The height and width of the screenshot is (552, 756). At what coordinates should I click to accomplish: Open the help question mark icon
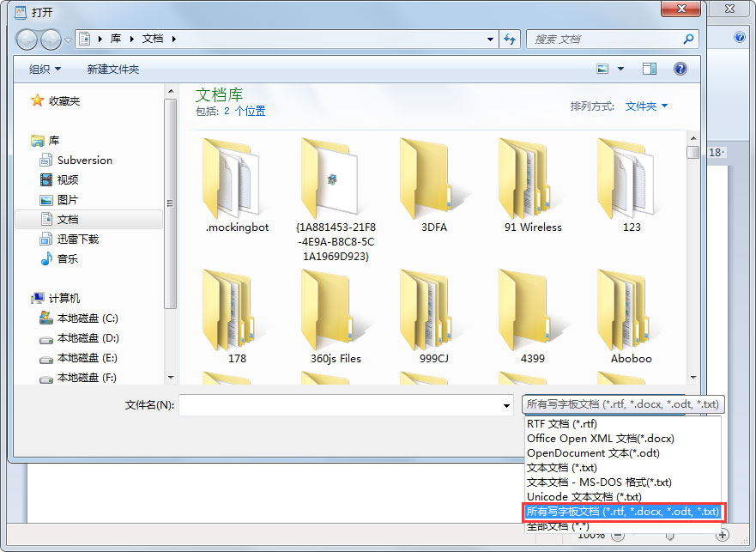pos(680,68)
